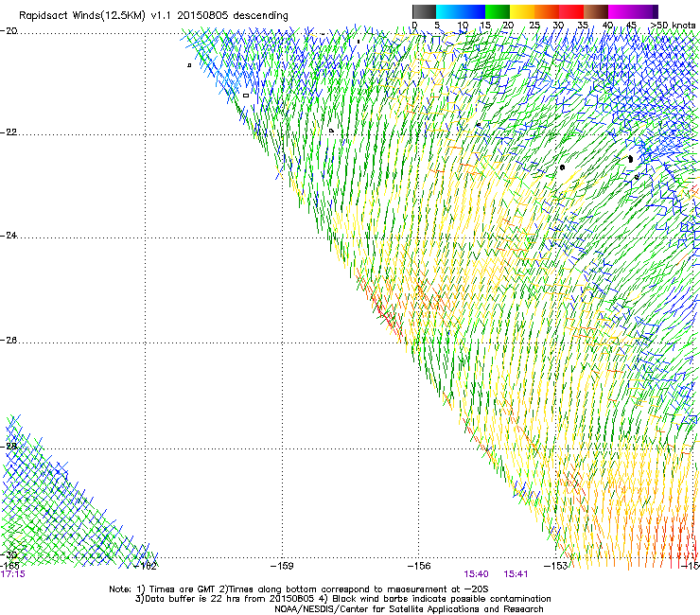Viewport: 700px width, 615px height.
Task: Click the '15' label under the color scale
Action: 485,26
